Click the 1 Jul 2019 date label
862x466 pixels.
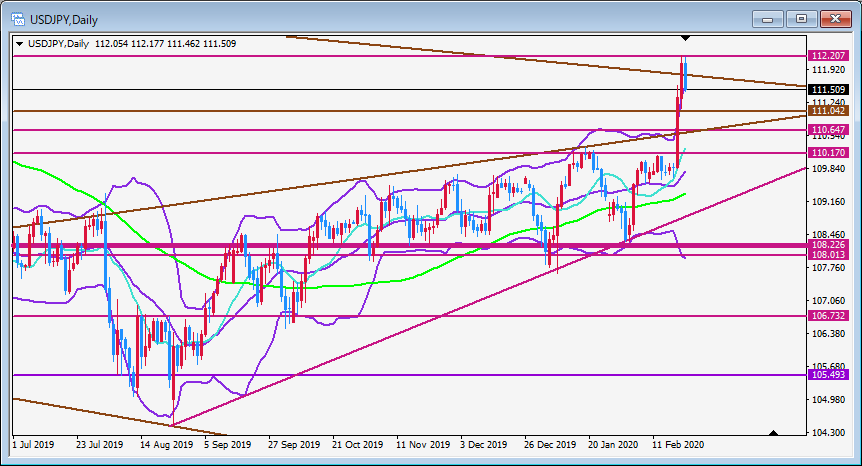coord(34,445)
